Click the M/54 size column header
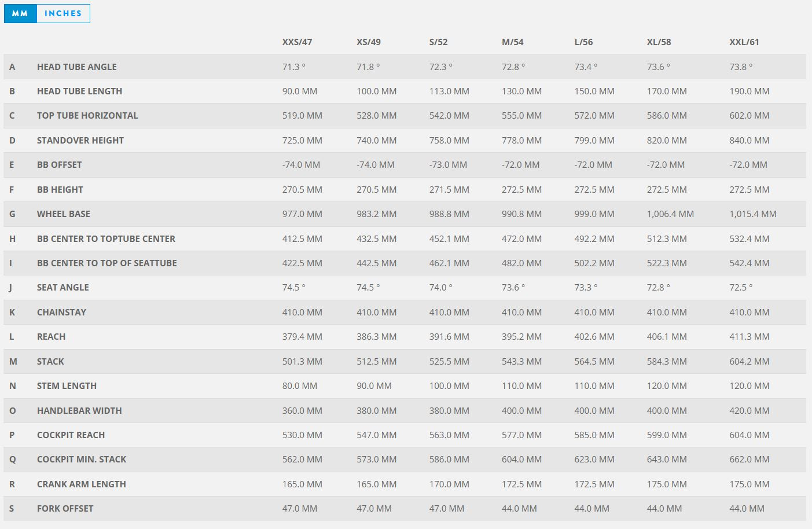Image resolution: width=812 pixels, height=529 pixels. point(512,42)
